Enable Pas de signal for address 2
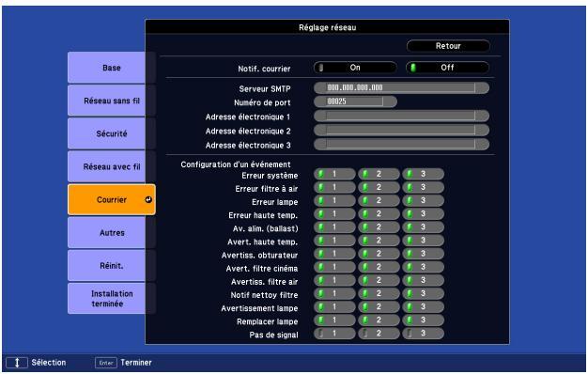The image size is (588, 374). tap(379, 333)
